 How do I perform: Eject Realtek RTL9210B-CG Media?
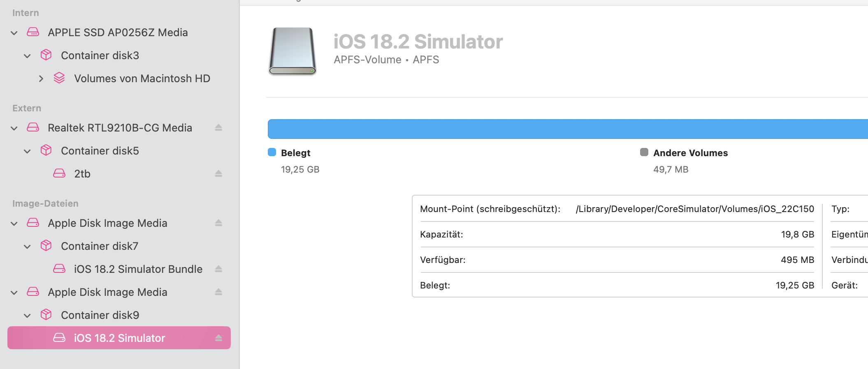point(218,128)
